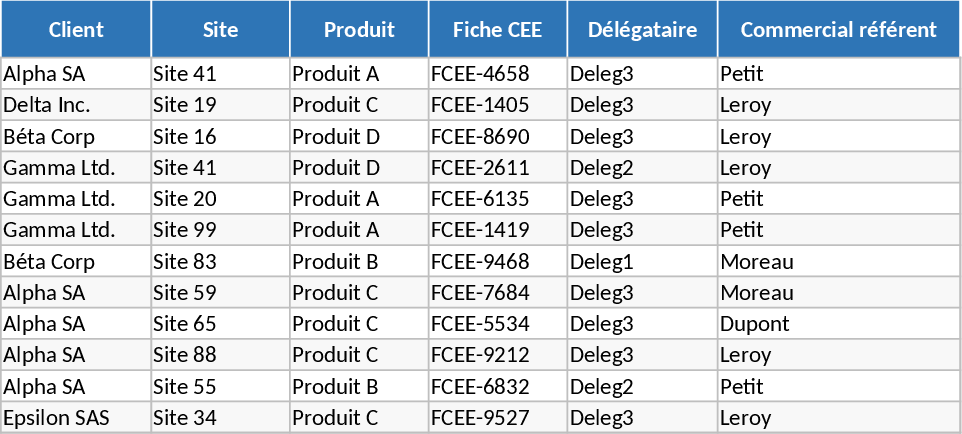Select the Fiche CEE column header
962x434 pixels.
pos(497,29)
